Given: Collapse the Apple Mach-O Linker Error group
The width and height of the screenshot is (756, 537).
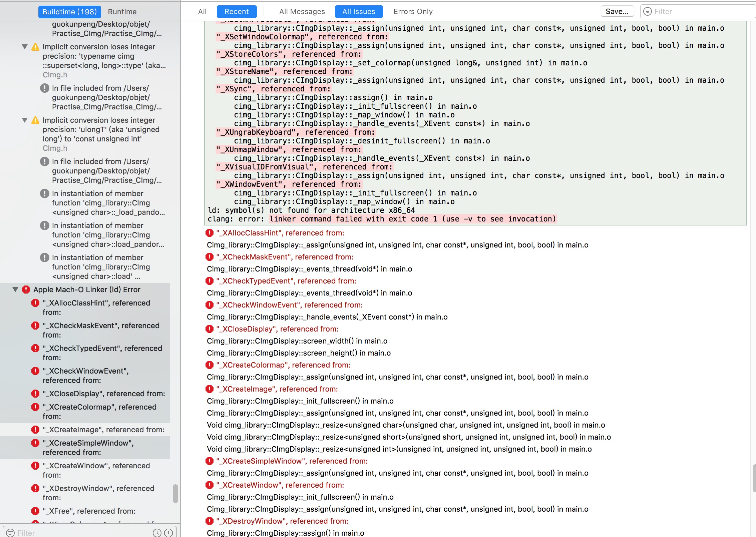Looking at the screenshot, I should pyautogui.click(x=15, y=290).
